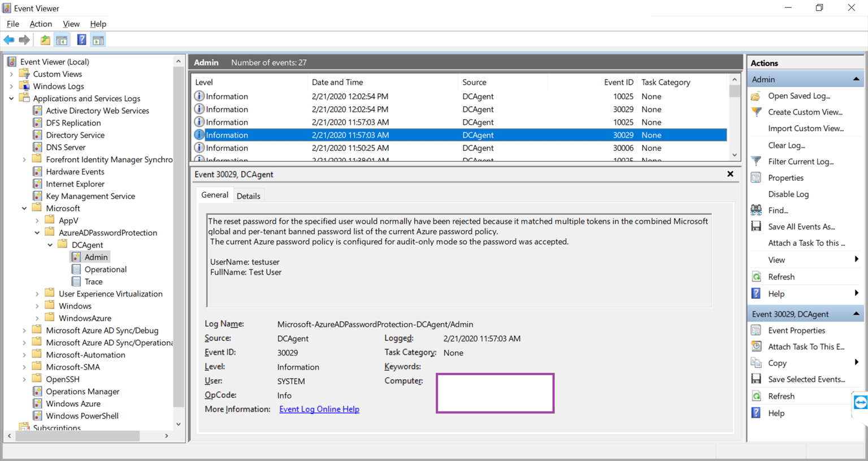This screenshot has height=461, width=868.
Task: Click the Information icon on 30006 event row
Action: point(199,148)
